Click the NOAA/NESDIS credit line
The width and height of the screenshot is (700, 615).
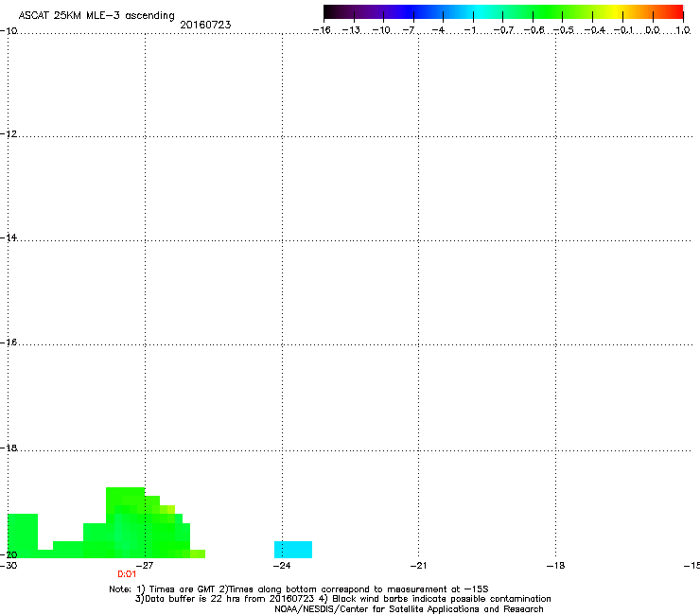(x=409, y=609)
